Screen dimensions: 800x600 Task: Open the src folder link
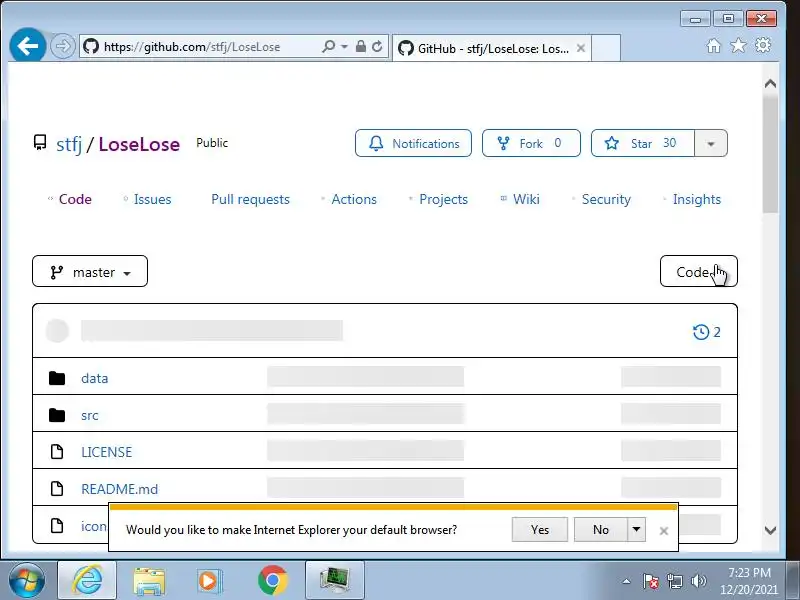89,415
